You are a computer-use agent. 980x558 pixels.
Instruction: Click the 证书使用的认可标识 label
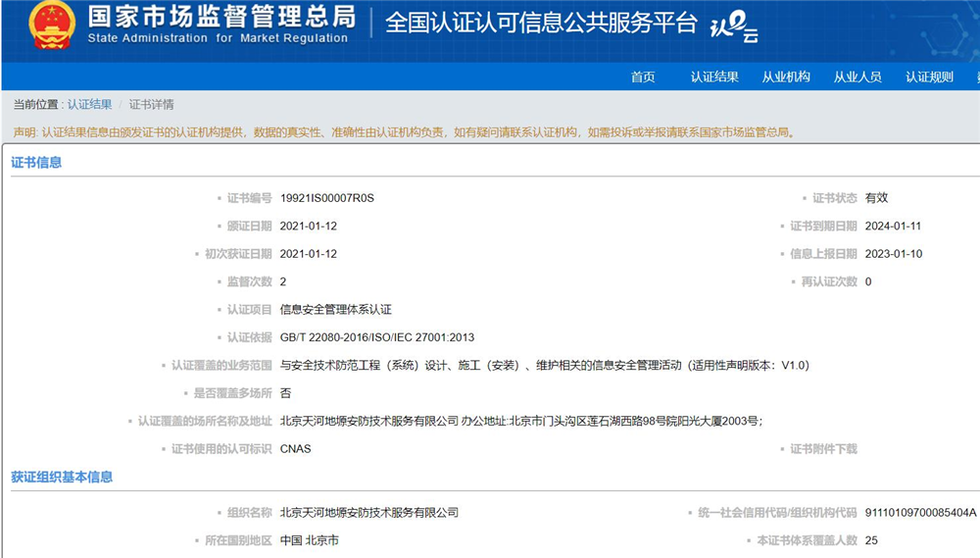221,448
